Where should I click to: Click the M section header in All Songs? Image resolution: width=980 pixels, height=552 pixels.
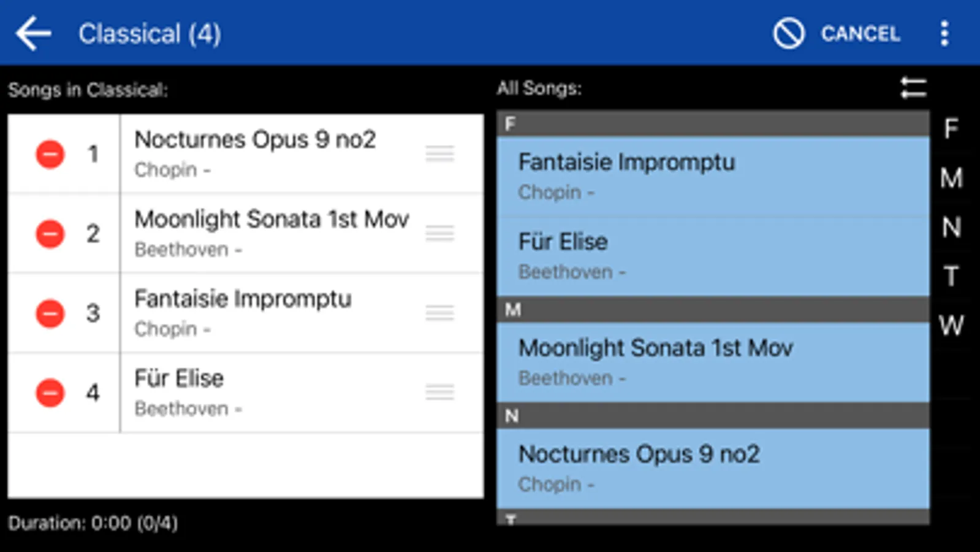click(x=712, y=310)
